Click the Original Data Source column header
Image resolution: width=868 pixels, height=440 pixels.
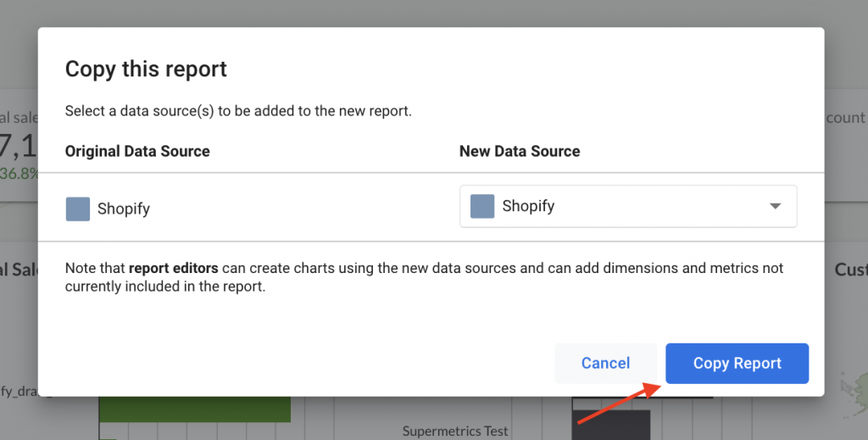[x=137, y=151]
